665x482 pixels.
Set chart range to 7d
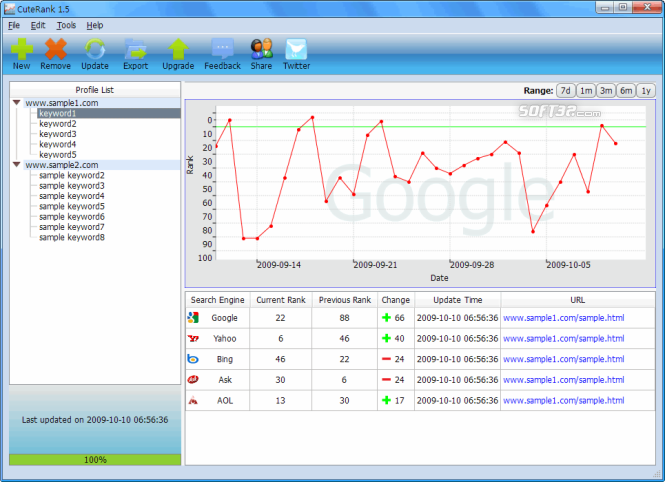point(565,91)
